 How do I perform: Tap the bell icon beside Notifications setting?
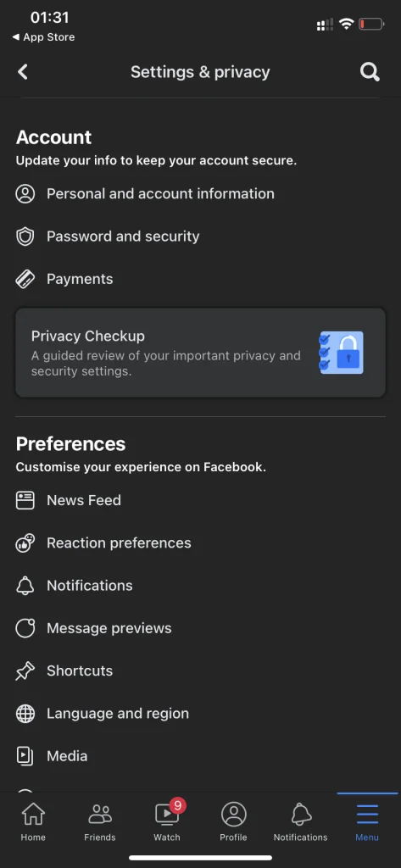[25, 586]
